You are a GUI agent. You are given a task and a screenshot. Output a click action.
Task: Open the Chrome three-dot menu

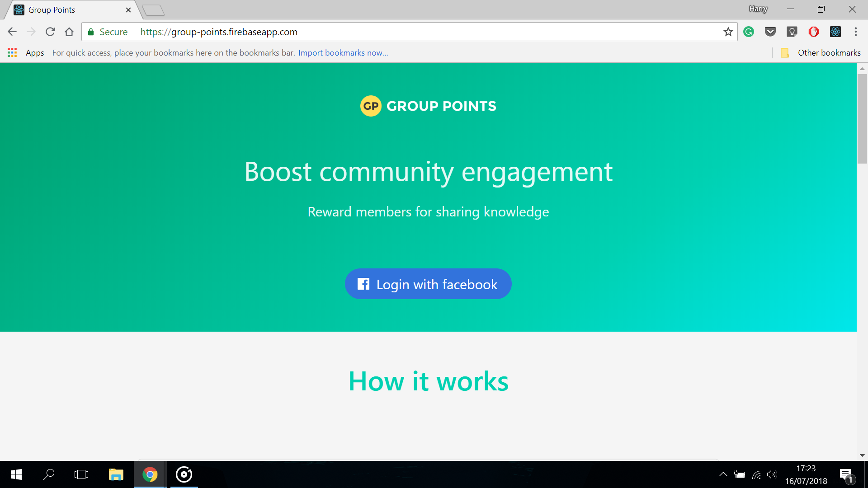click(x=856, y=32)
